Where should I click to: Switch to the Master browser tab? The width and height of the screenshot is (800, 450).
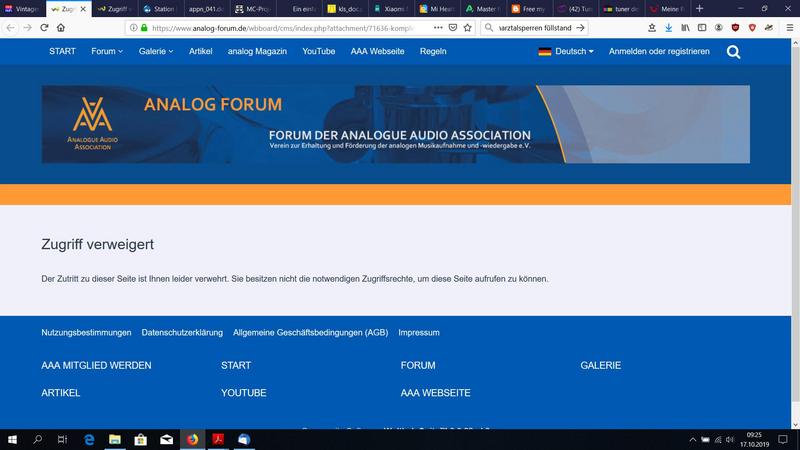click(481, 9)
